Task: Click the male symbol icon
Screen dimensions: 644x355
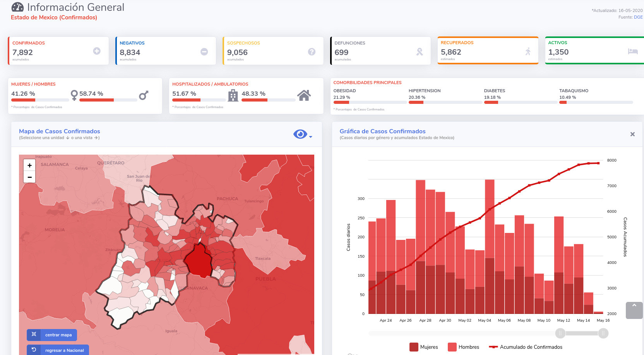Action: pyautogui.click(x=144, y=95)
